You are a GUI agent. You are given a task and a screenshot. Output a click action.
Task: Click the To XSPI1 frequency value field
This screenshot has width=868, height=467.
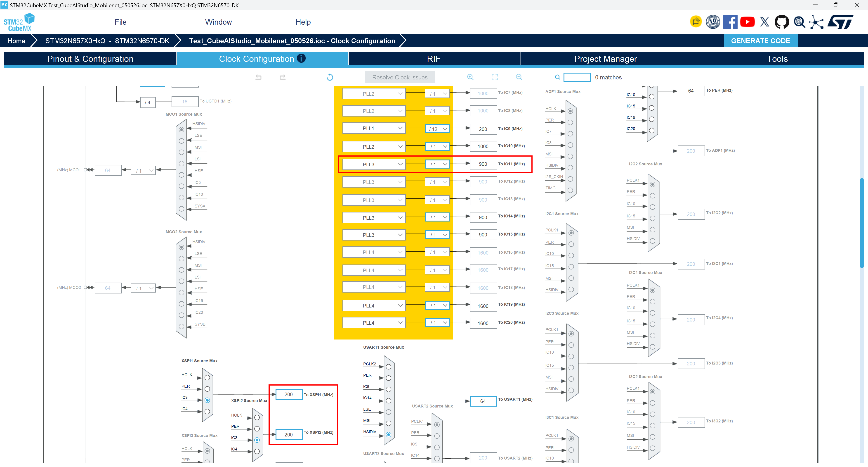289,395
